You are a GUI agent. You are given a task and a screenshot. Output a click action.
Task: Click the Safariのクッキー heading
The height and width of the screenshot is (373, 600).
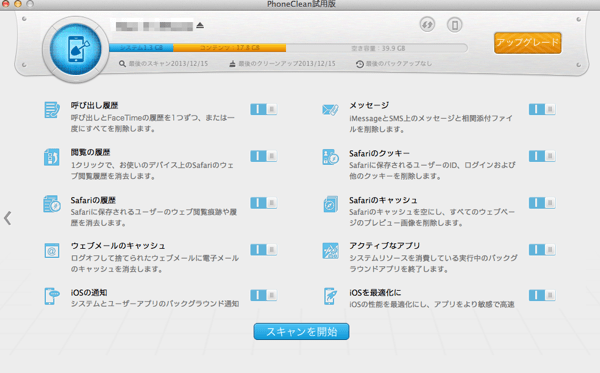pyautogui.click(x=379, y=153)
